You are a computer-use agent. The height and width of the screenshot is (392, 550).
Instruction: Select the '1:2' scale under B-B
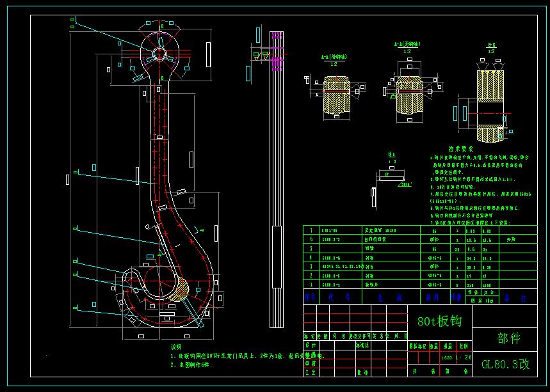coord(492,51)
